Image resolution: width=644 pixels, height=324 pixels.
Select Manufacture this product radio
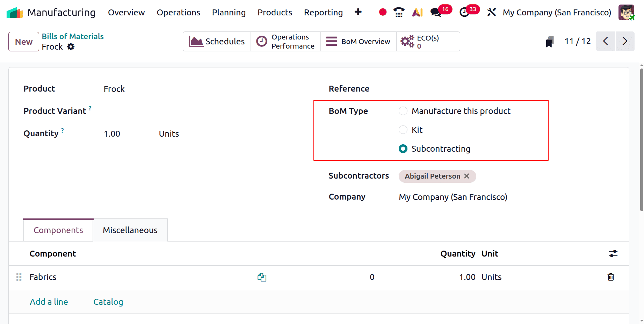403,111
